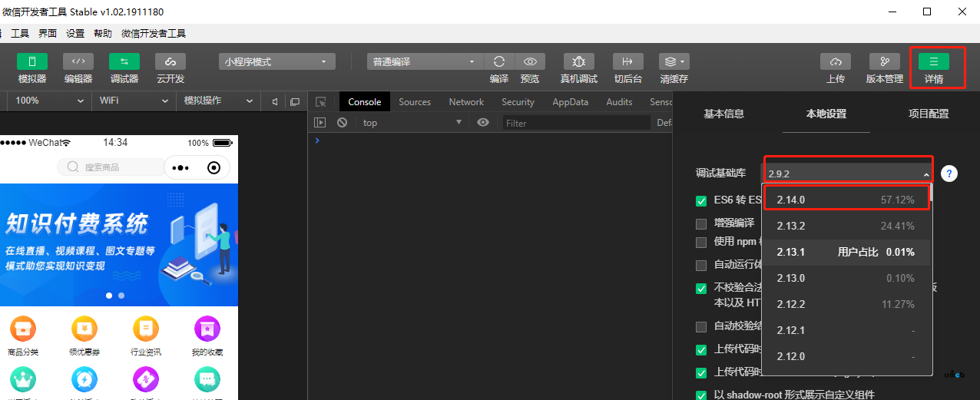Image resolution: width=980 pixels, height=400 pixels.
Task: Tap the green crown icon
Action: 22,380
